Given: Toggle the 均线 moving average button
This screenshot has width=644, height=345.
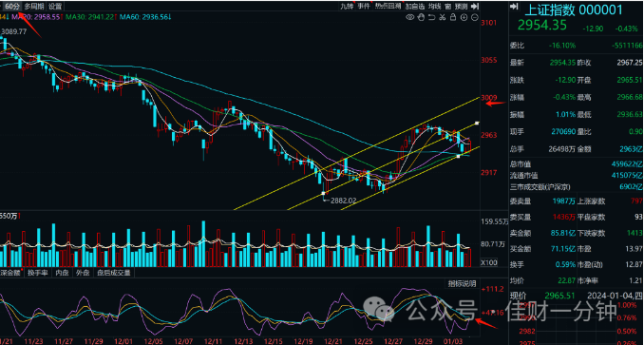Looking at the screenshot, I should [434, 6].
